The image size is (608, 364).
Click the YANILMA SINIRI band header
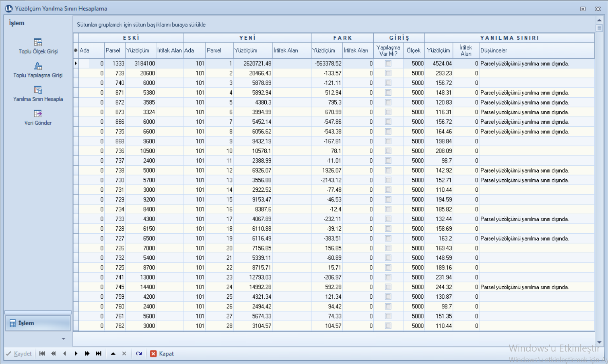pyautogui.click(x=510, y=38)
